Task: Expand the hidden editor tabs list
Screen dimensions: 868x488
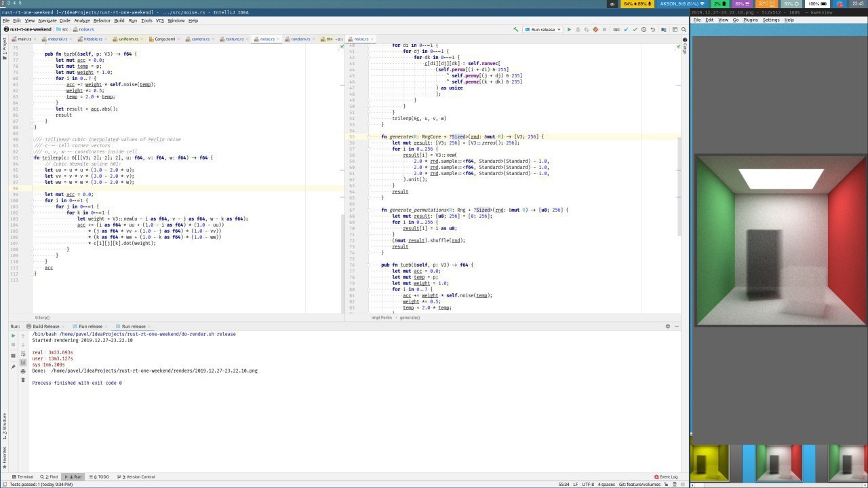Action: click(x=340, y=39)
